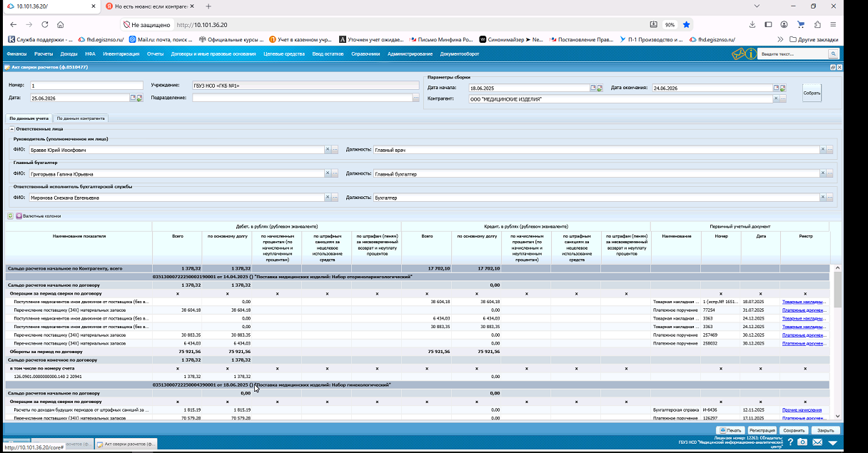Expand the footer down-arrow menu

pos(832,442)
